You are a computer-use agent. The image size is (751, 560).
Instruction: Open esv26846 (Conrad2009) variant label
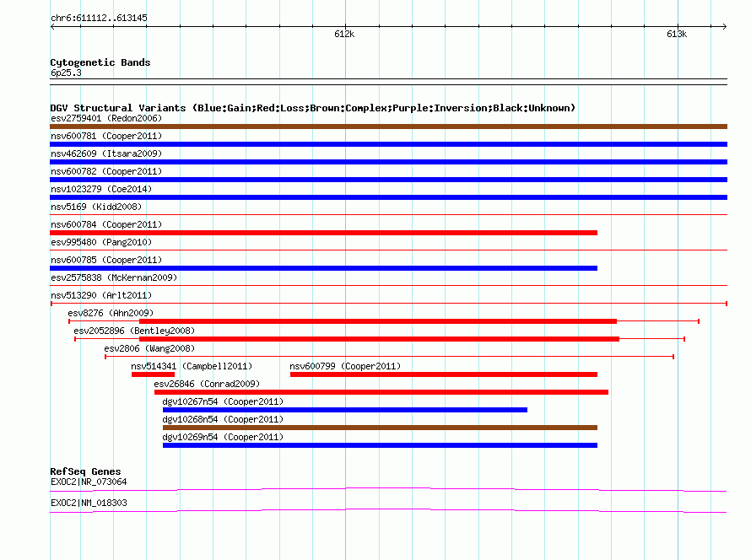point(207,384)
